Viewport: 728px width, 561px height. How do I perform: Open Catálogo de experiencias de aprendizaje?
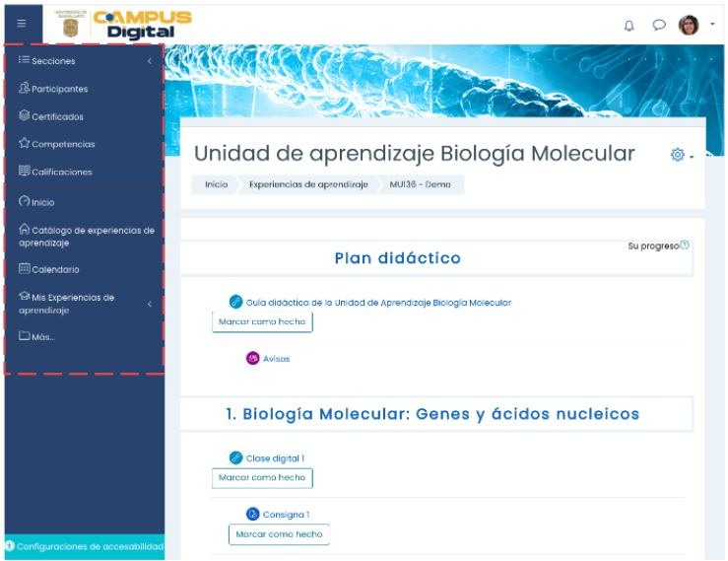(87, 236)
